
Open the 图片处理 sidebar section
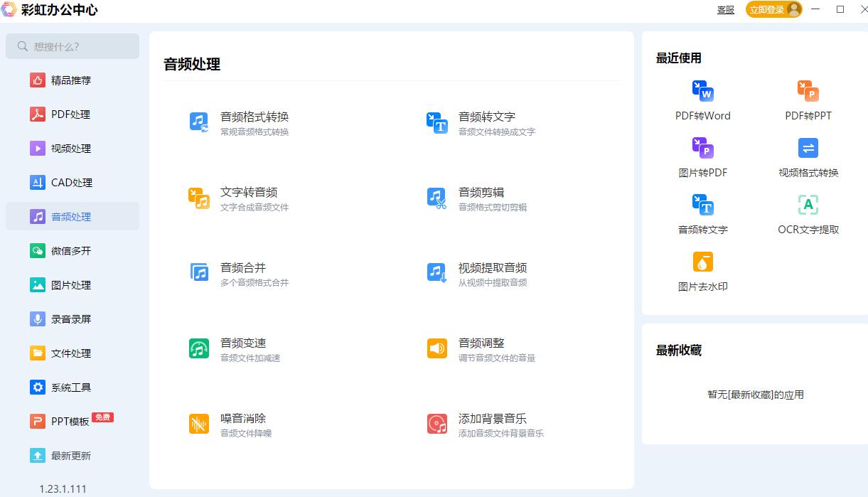72,284
